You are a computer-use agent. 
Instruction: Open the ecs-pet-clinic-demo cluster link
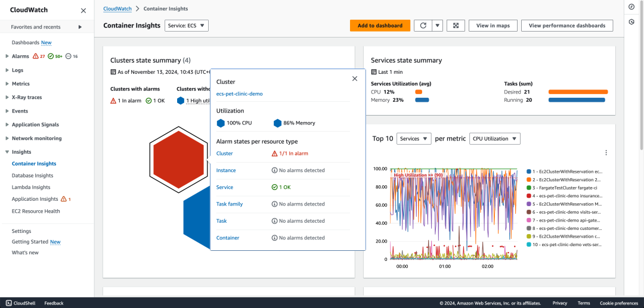pos(240,94)
